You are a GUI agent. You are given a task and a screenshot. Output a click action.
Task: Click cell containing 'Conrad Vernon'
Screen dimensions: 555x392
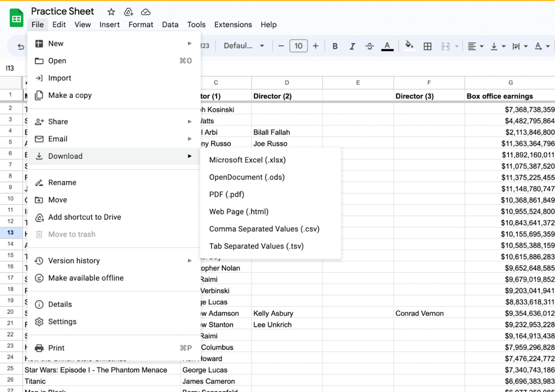tap(429, 314)
